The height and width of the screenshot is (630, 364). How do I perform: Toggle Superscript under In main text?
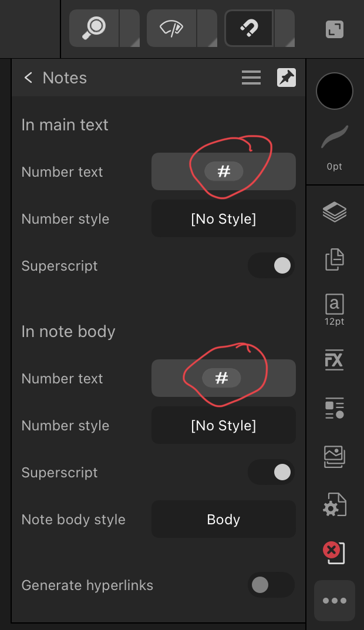271,266
